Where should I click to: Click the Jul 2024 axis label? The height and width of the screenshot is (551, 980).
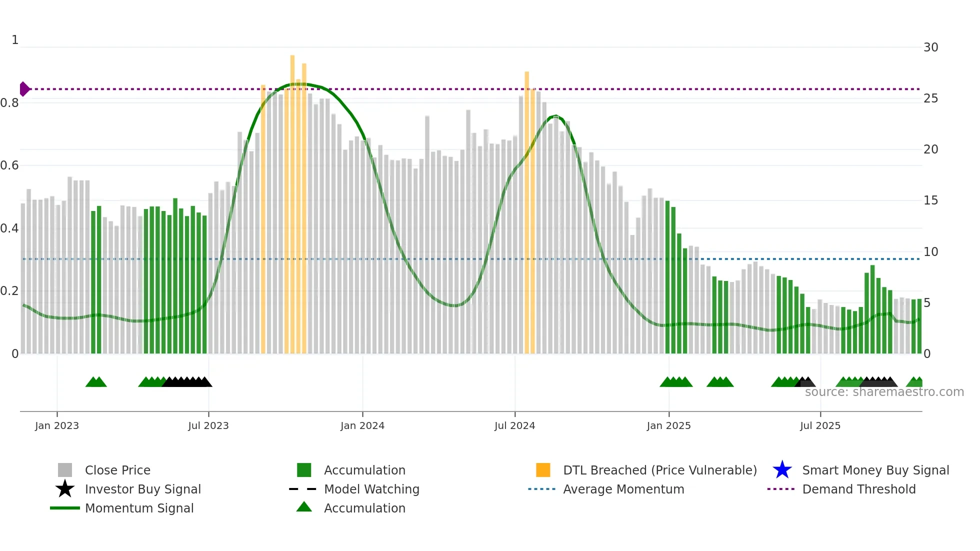514,425
